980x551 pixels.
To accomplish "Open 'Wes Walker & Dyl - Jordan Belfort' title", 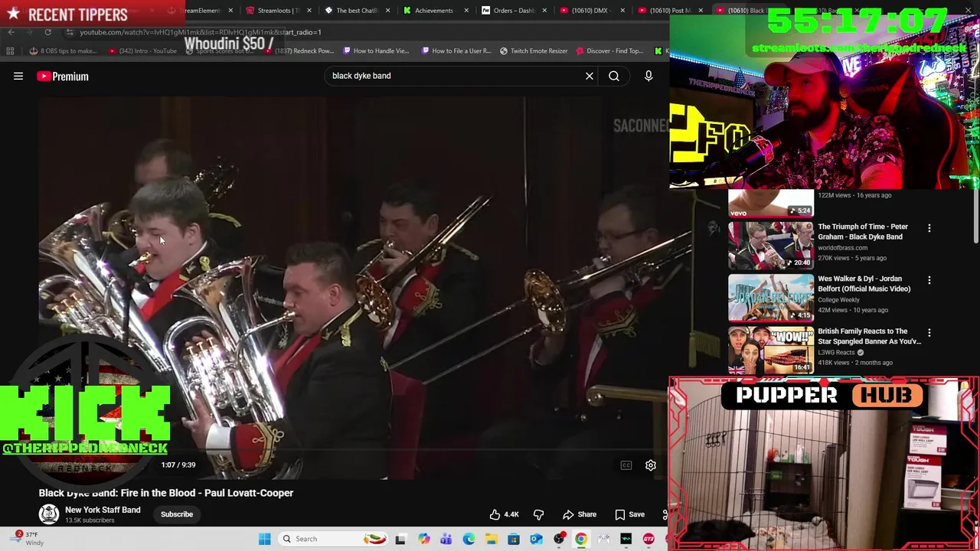I will point(864,284).
